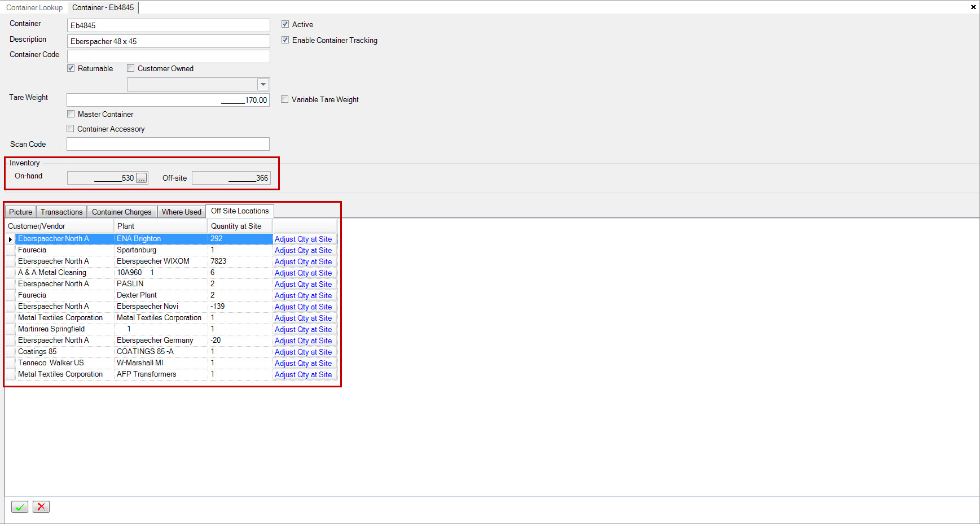Image resolution: width=980 pixels, height=524 pixels.
Task: Sort by Customer/Vendor column header
Action: (x=59, y=226)
